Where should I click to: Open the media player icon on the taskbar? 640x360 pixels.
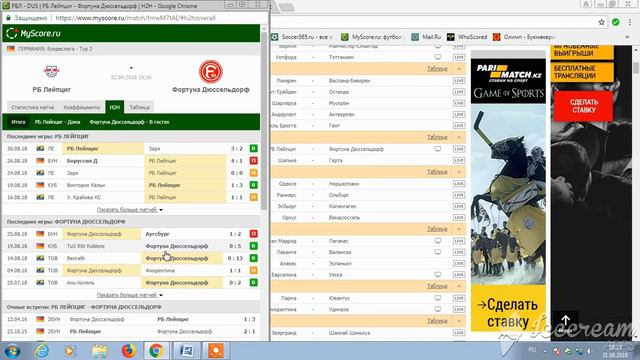point(69,351)
